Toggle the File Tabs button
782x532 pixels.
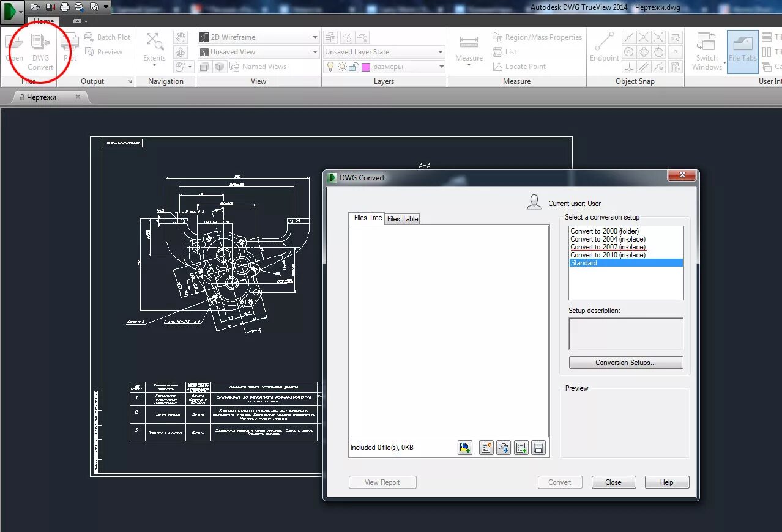tap(743, 51)
